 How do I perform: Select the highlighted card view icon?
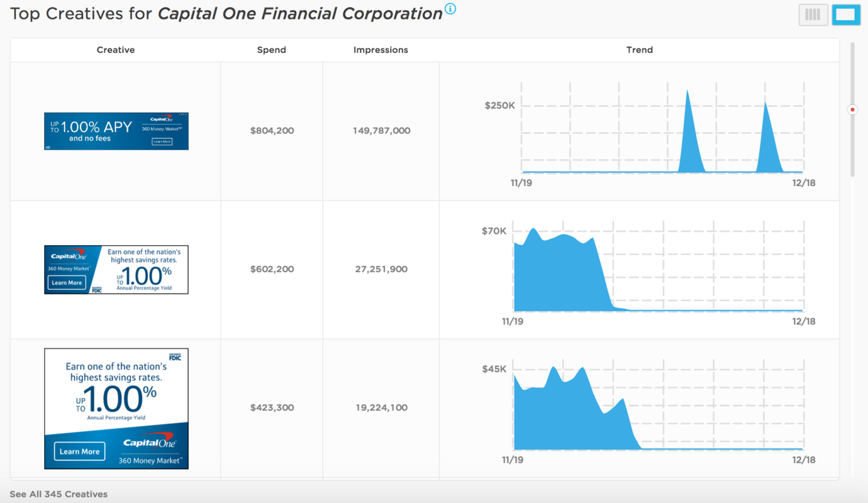846,14
